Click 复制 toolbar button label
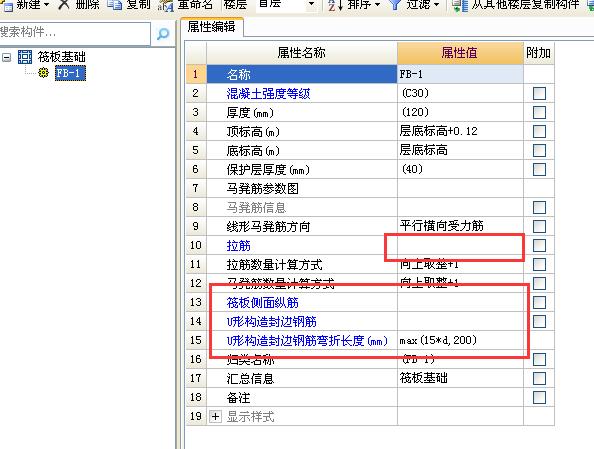Image resolution: width=594 pixels, height=449 pixels. (138, 5)
